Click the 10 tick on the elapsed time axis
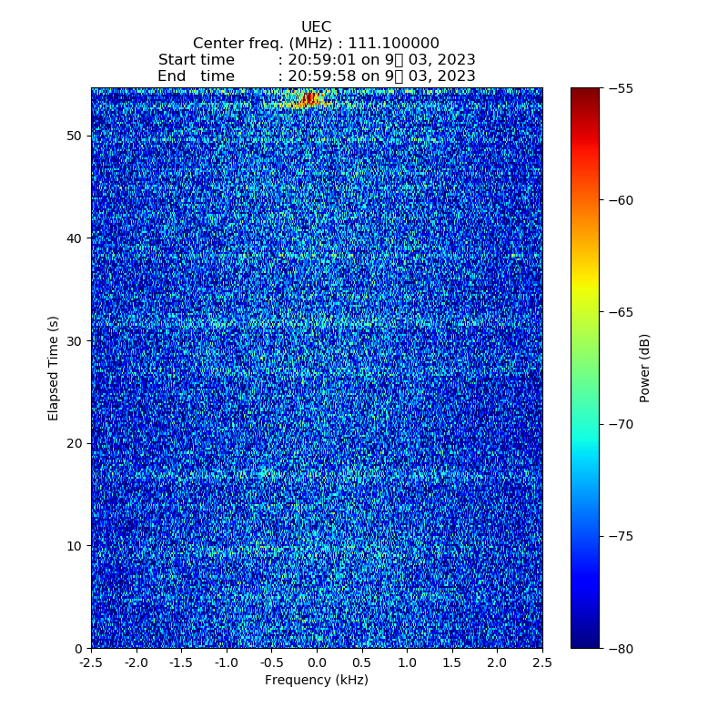 pos(76,546)
